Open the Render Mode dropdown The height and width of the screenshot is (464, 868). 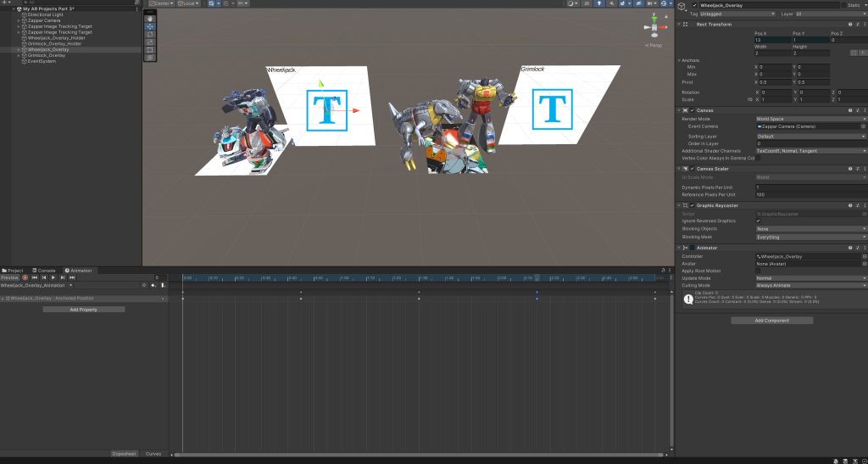[x=811, y=119]
